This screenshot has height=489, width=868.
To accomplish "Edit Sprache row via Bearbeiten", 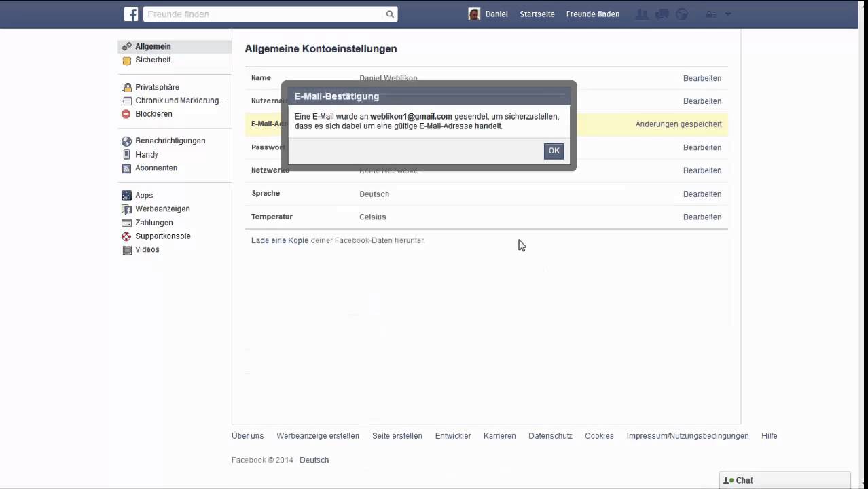I will [702, 194].
